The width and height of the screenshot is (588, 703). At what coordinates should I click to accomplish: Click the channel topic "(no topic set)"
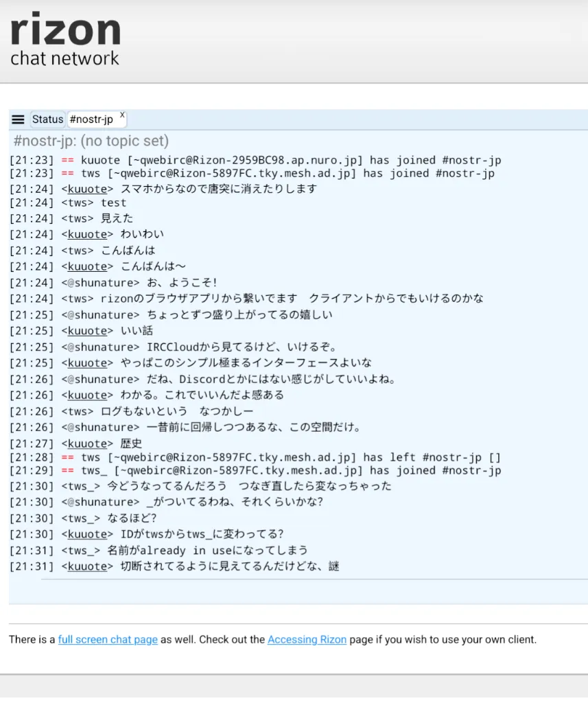pyautogui.click(x=124, y=141)
